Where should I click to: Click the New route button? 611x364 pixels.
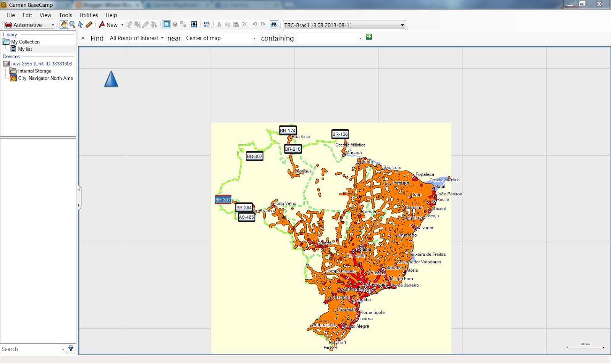[x=108, y=25]
